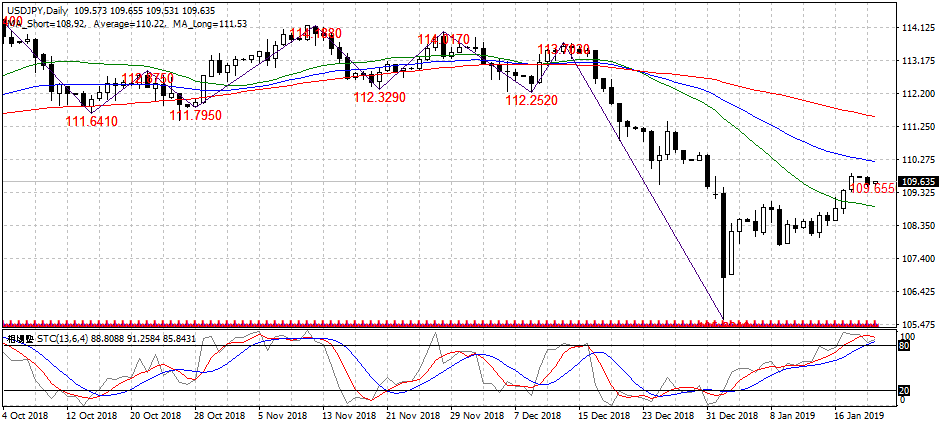Click the current price tag 109.635
This screenshot has height=427, width=942.
coord(918,181)
